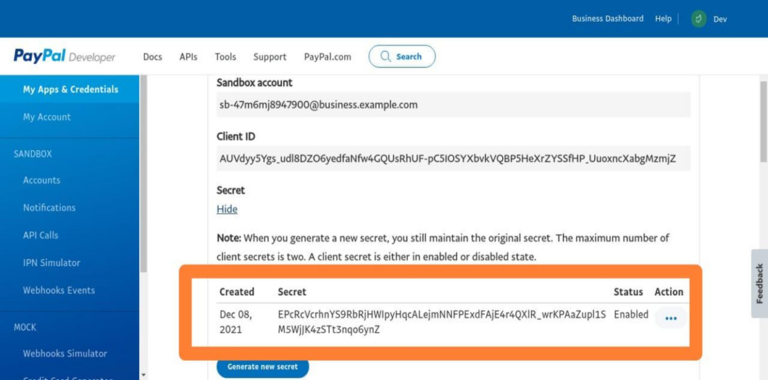The image size is (768, 380).
Task: Open the APIs menu
Action: 188,57
